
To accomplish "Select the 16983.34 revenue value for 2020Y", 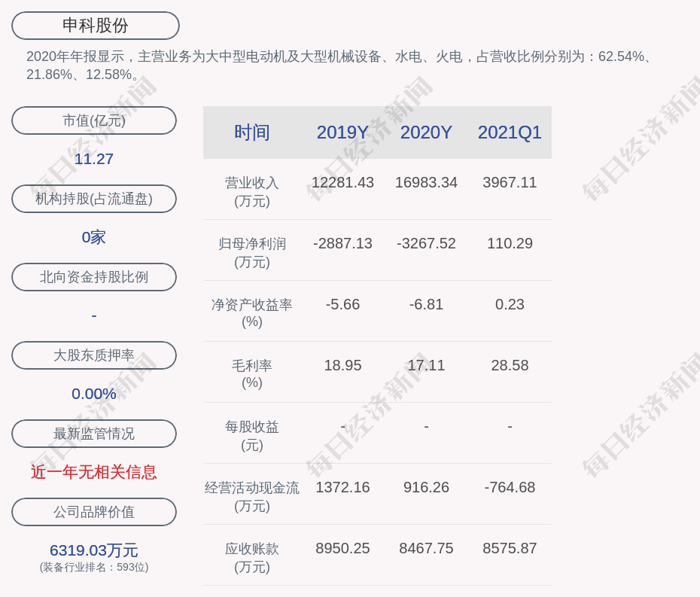I will [426, 182].
